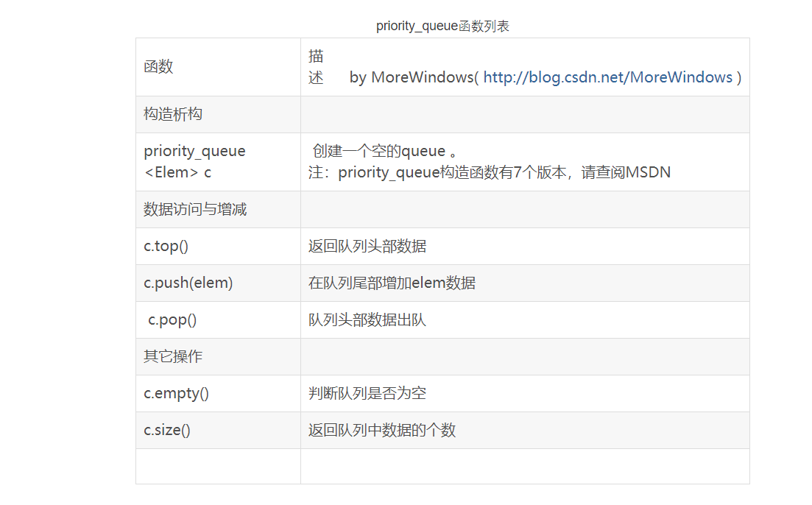Click the table title priority_queue函数列表

point(442,27)
